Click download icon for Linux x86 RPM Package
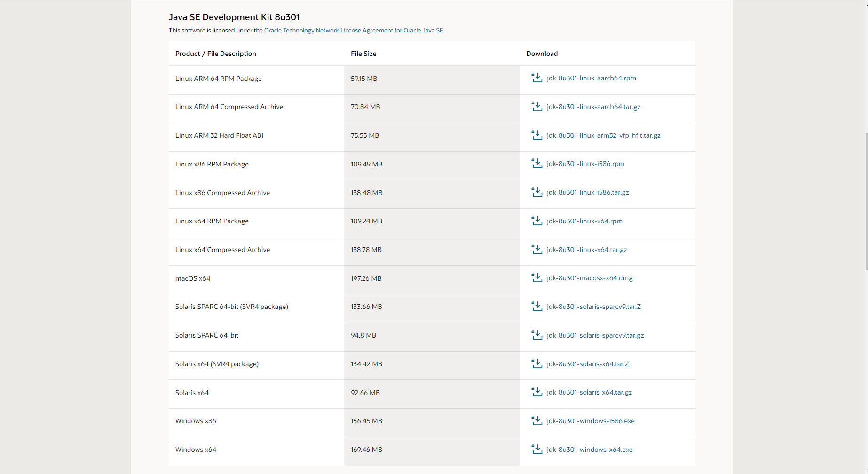The height and width of the screenshot is (474, 868). coord(537,164)
